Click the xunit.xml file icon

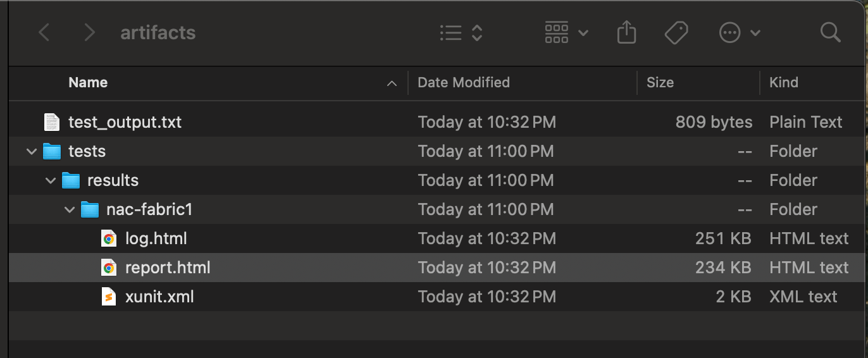109,297
